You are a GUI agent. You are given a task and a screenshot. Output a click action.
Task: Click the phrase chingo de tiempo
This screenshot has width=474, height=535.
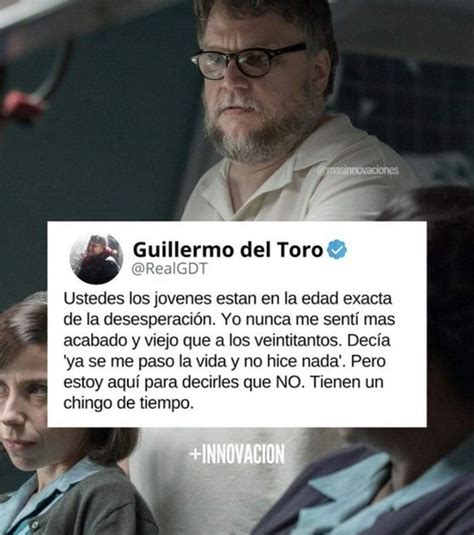tap(129, 403)
